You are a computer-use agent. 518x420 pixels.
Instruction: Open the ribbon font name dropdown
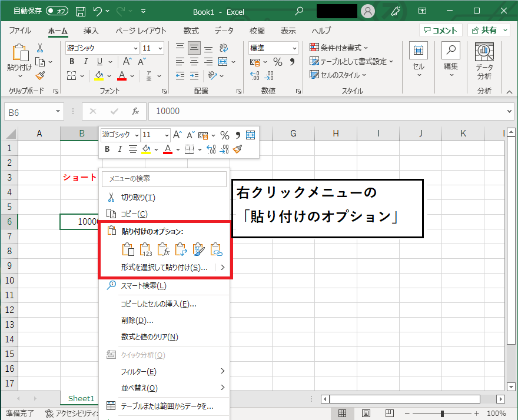coord(135,48)
